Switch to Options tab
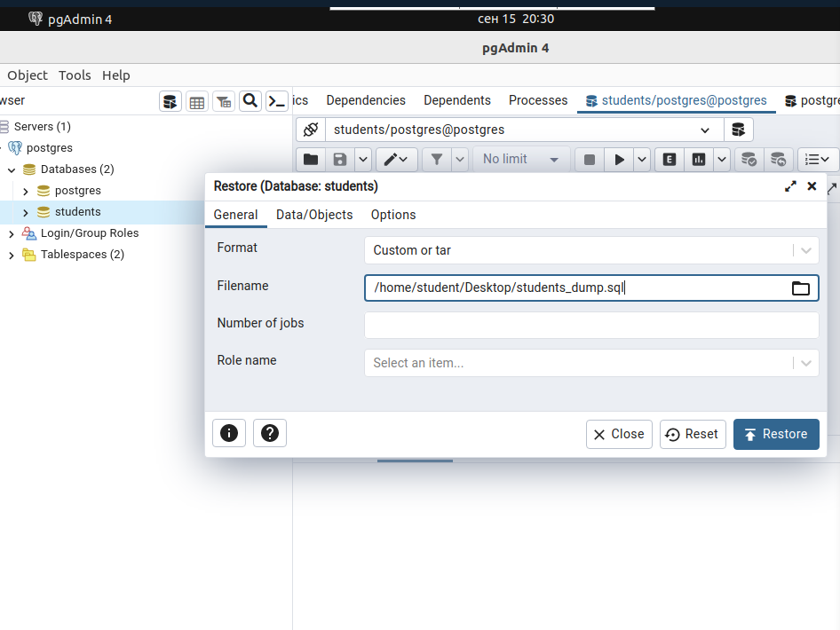Image resolution: width=840 pixels, height=630 pixels. (x=393, y=215)
